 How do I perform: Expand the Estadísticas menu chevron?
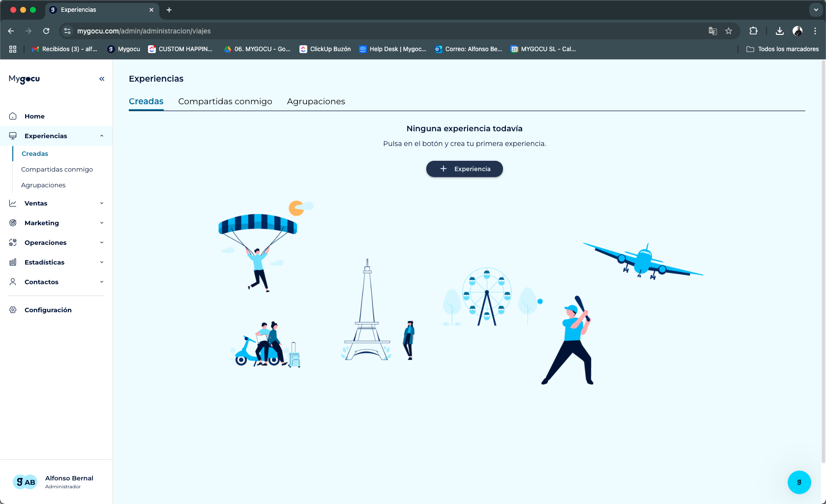[x=102, y=262]
